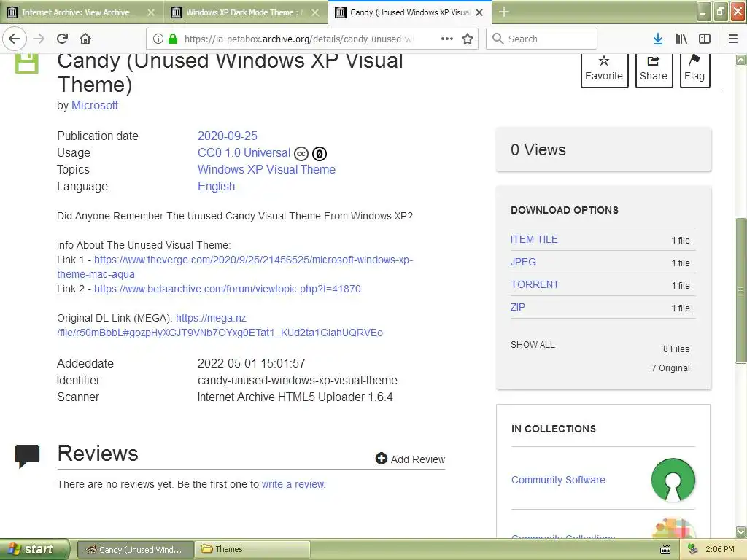Click SHOW ALL download files

click(x=533, y=345)
